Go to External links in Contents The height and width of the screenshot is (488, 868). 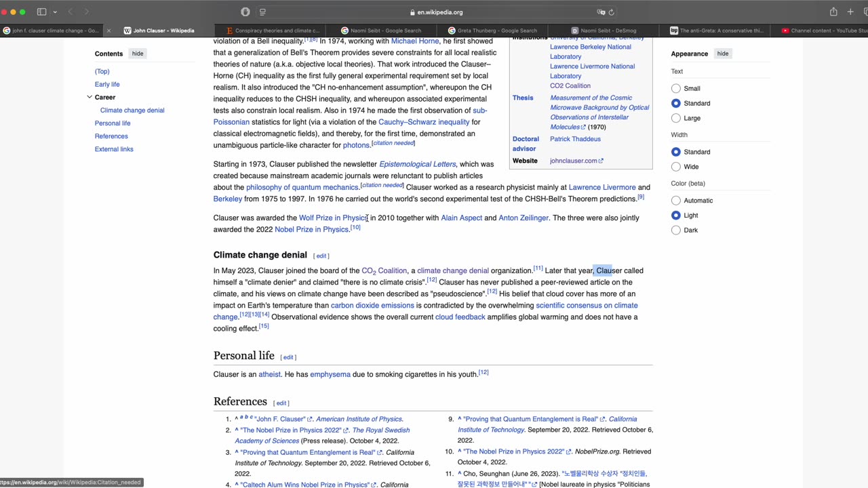tap(114, 148)
